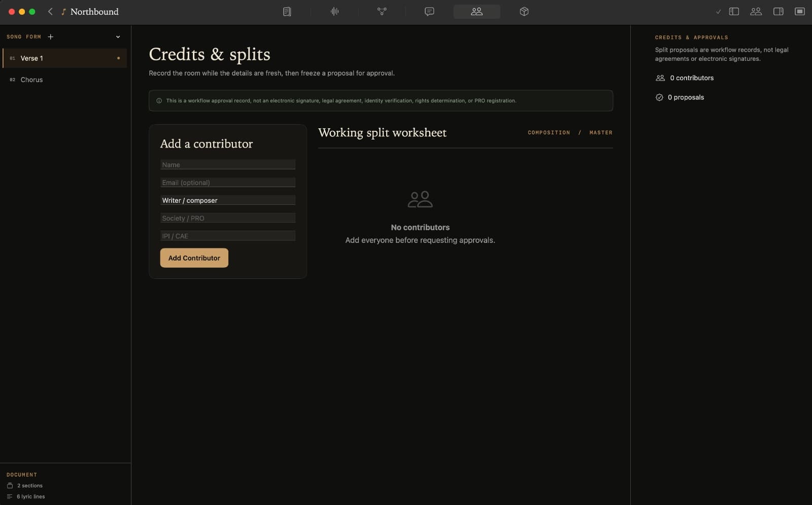Toggle the left sidebar panel icon
This screenshot has width=812, height=505.
pos(734,11)
